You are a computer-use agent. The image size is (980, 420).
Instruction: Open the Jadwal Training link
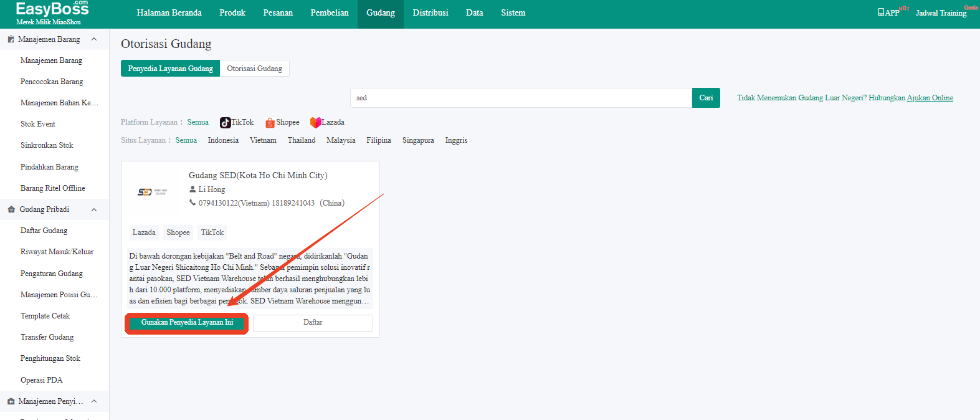click(x=941, y=13)
